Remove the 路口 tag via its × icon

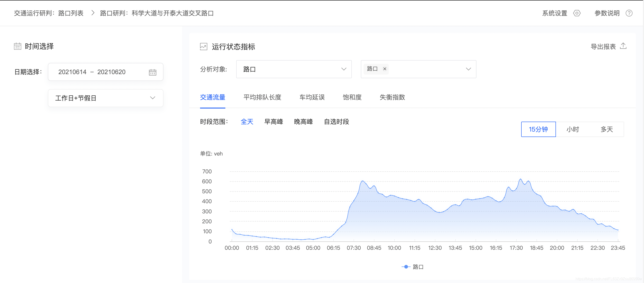point(385,69)
